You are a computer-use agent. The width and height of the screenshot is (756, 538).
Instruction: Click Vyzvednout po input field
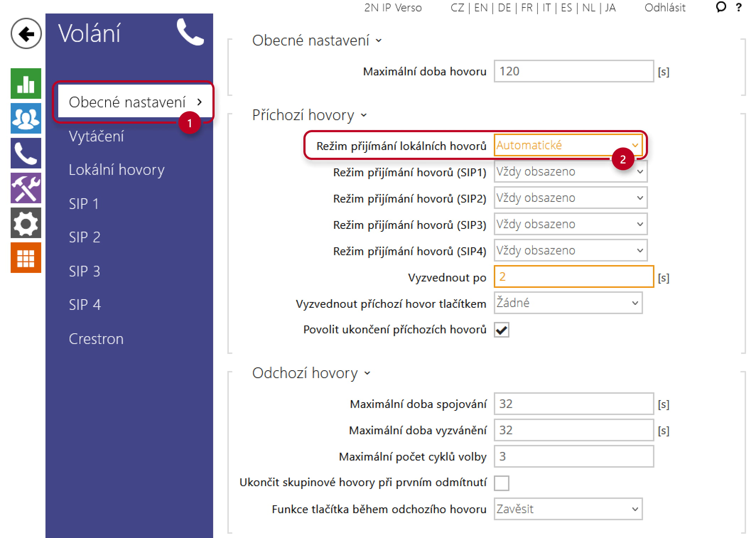click(x=574, y=277)
